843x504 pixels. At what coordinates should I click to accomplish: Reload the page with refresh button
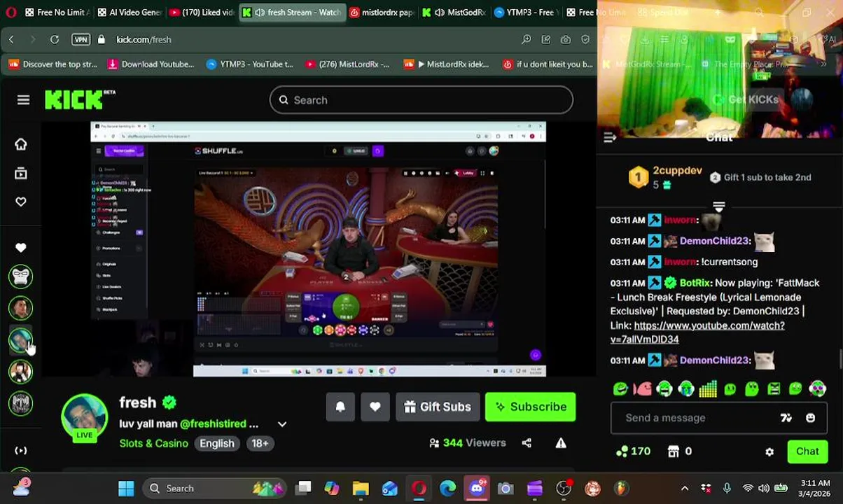pyautogui.click(x=55, y=39)
